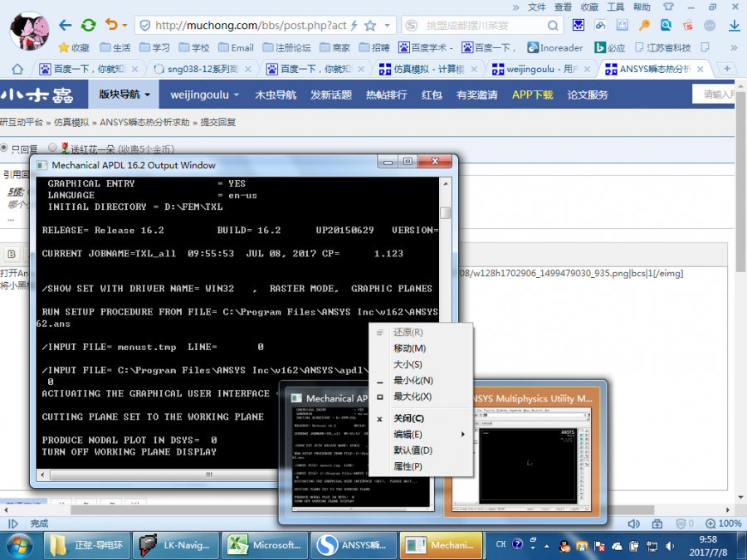The image size is (747, 560).
Task: Switch to the weijingoulu tab
Action: [540, 70]
